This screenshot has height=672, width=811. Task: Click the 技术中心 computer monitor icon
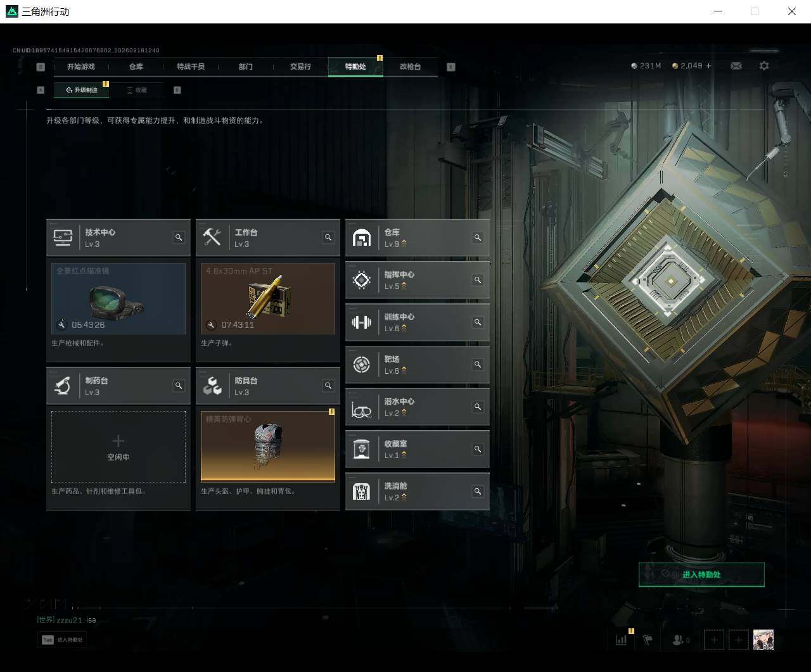click(x=62, y=238)
